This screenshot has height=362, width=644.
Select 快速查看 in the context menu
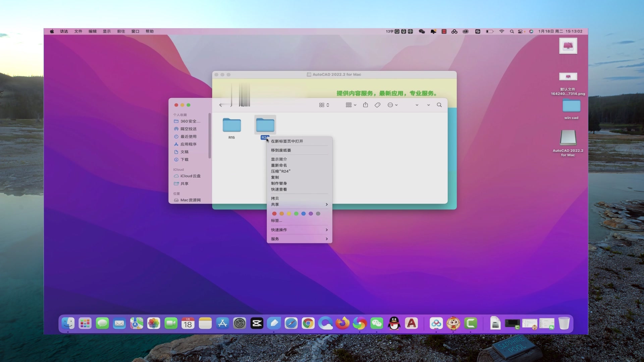point(299,189)
